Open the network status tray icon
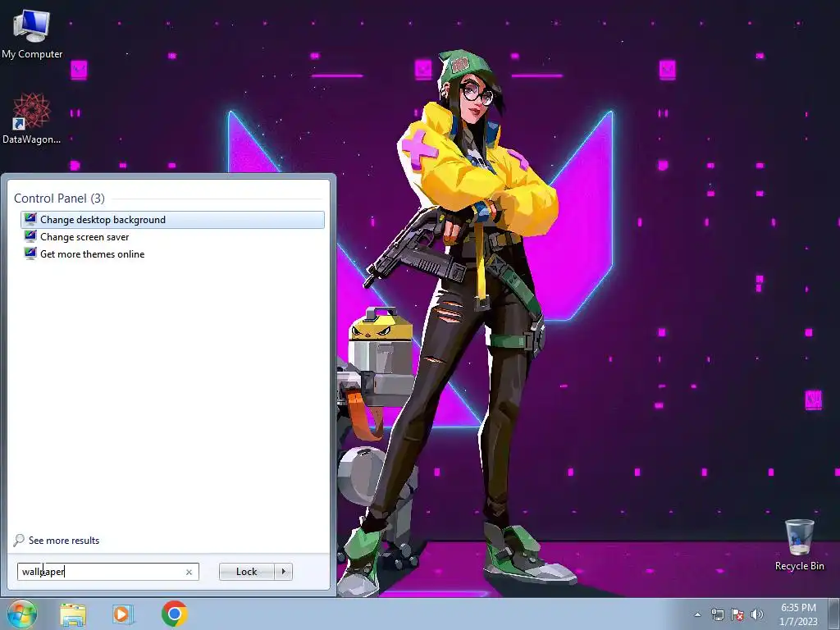Viewport: 840px width, 630px height. (x=717, y=614)
